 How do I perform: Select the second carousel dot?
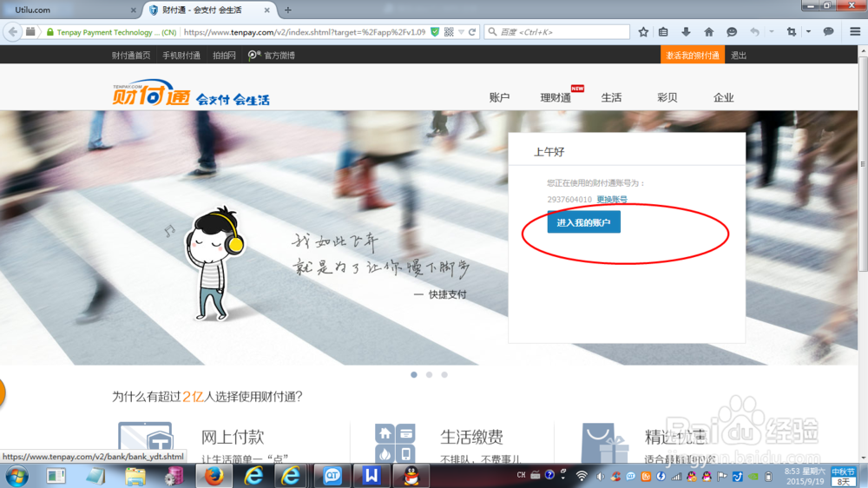[x=429, y=375]
